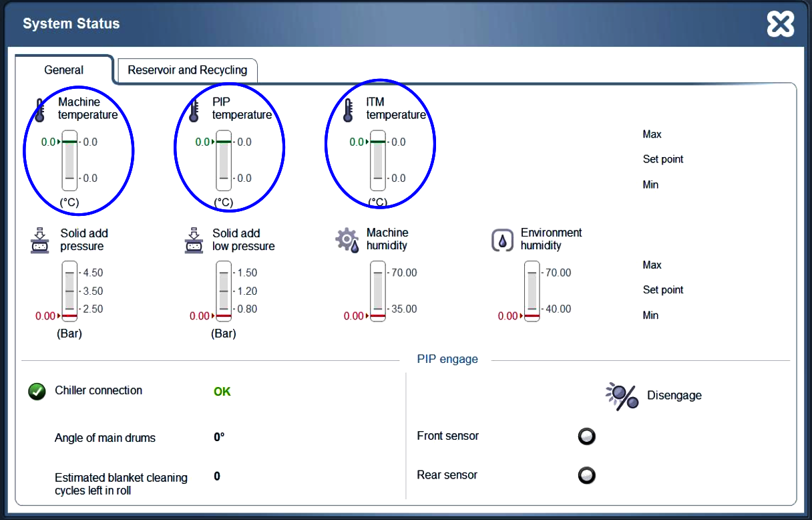Click the Machine humidity gauge slider
Screen dimensions: 812x520
(377, 291)
